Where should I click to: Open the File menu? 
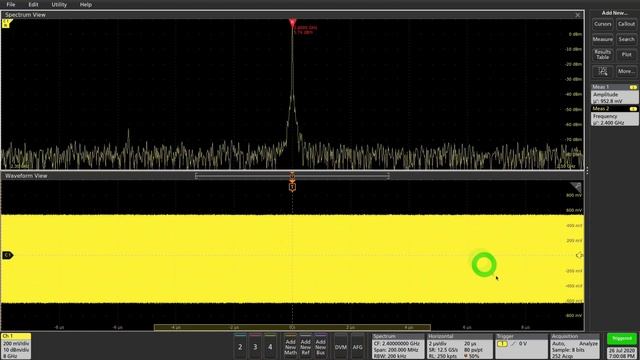pos(11,4)
